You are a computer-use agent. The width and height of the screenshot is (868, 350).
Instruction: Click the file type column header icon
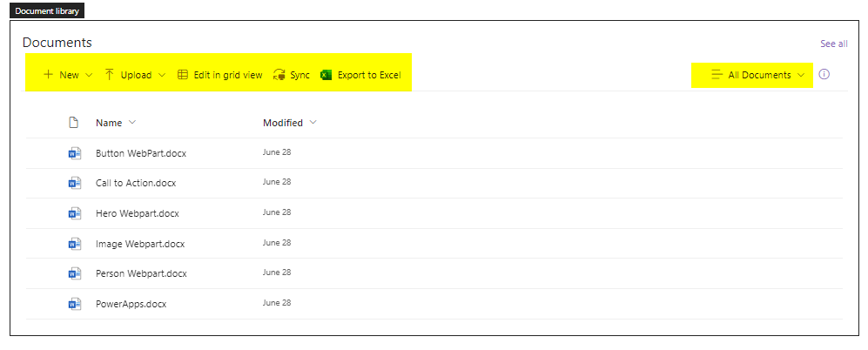[x=74, y=123]
